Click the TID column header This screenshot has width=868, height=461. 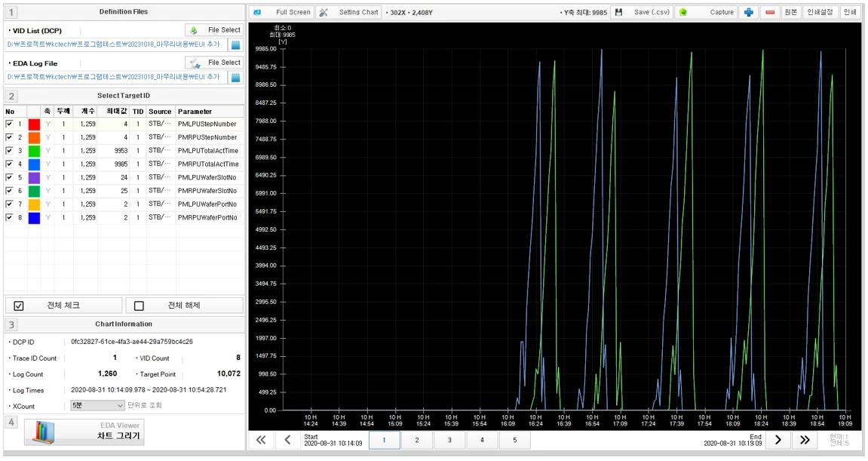tap(138, 112)
